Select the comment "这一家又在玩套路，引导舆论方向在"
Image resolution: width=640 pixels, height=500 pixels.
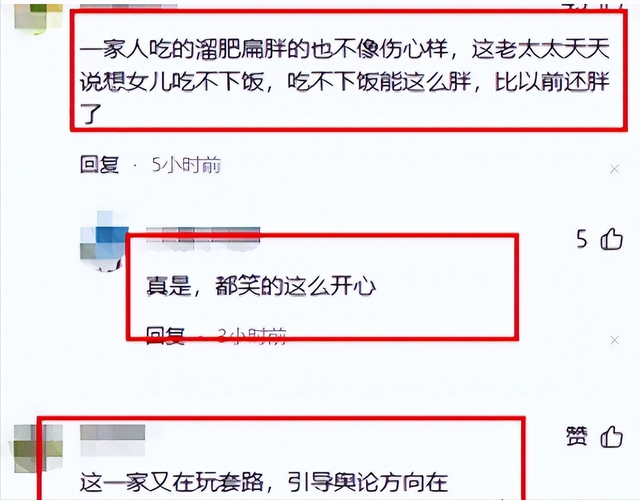pyautogui.click(x=264, y=482)
